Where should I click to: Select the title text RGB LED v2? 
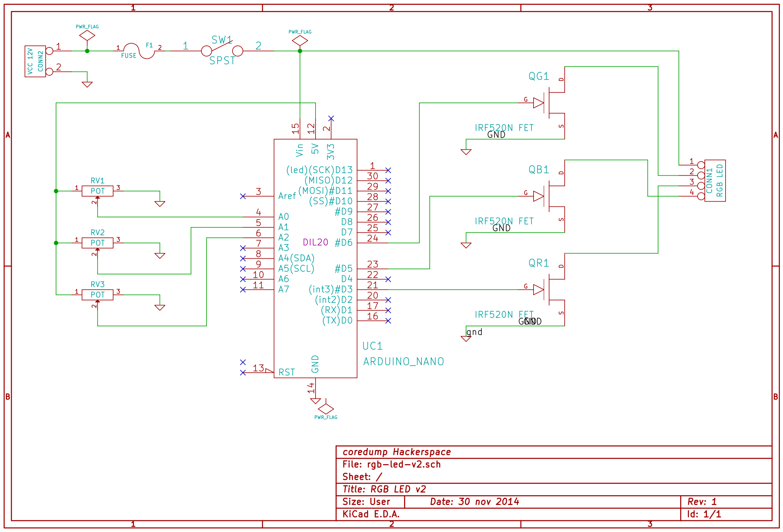[x=398, y=489]
